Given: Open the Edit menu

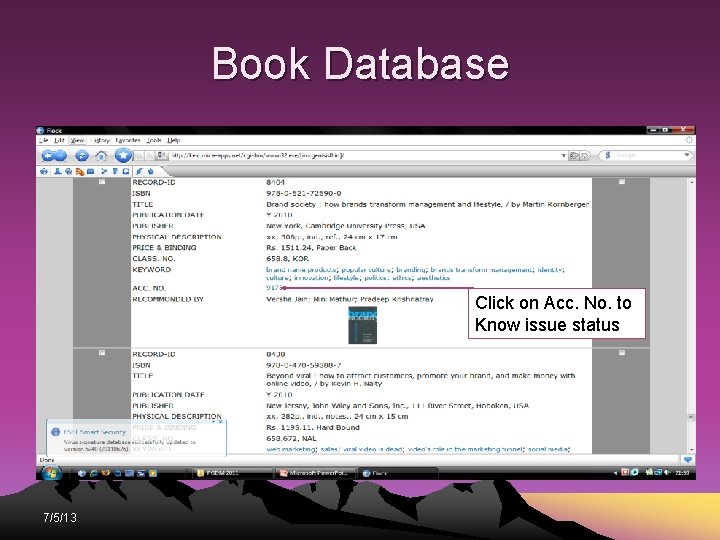Looking at the screenshot, I should [x=59, y=140].
